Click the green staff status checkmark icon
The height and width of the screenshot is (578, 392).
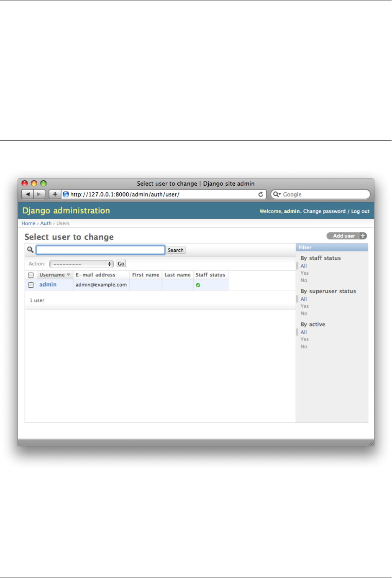[x=198, y=285]
